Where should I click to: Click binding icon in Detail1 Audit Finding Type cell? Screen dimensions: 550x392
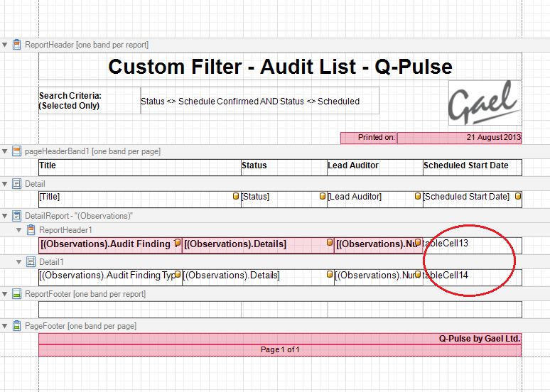[x=178, y=274]
